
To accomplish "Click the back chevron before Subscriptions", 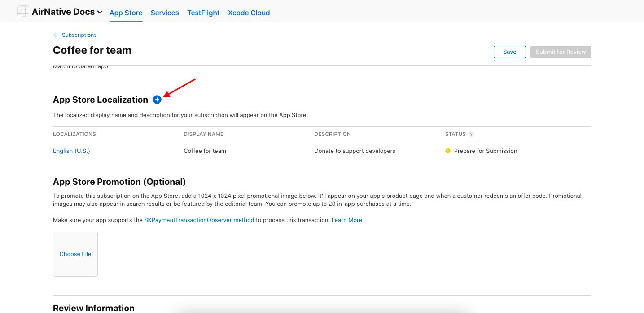I will (55, 35).
